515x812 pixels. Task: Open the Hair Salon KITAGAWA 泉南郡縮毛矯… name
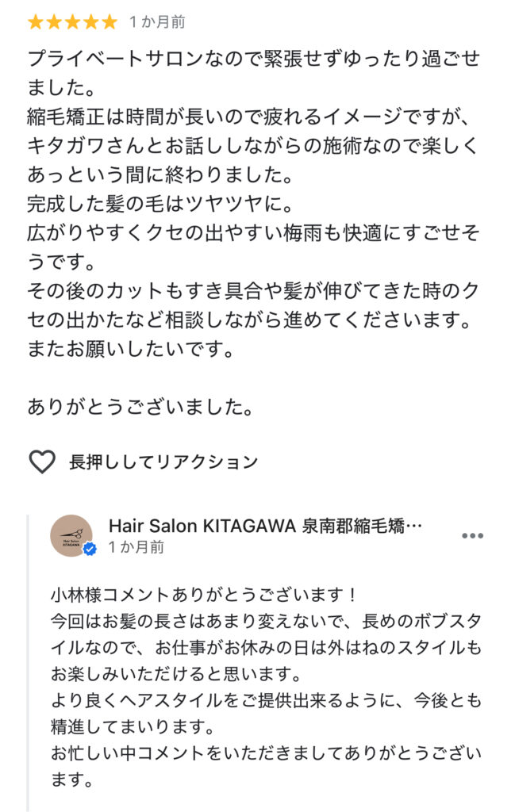(265, 527)
